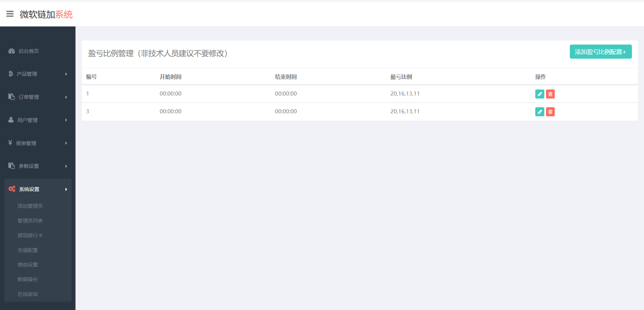The height and width of the screenshot is (310, 644).
Task: Open the 产品管理 menu label
Action: click(27, 74)
